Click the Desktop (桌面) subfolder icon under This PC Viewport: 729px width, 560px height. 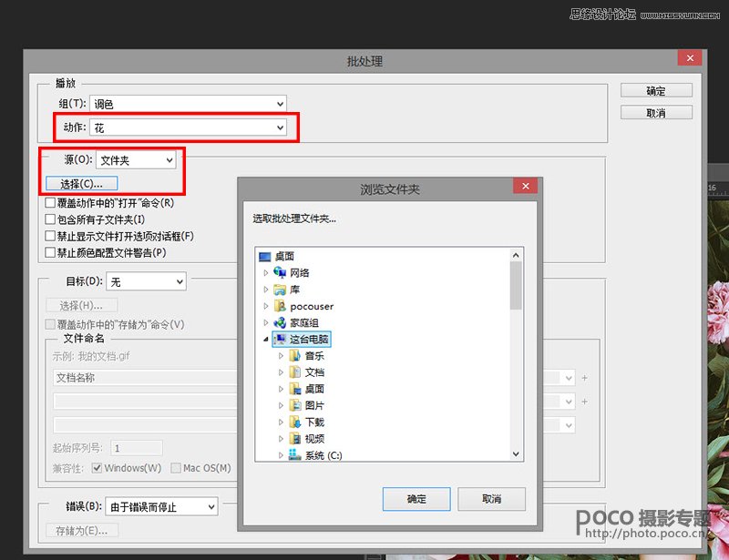(x=294, y=389)
